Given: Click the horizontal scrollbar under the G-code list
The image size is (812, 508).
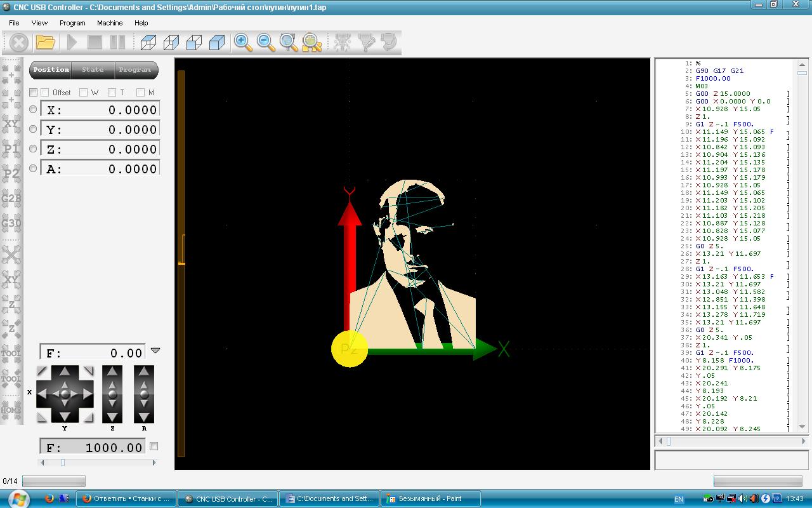Looking at the screenshot, I should tap(732, 440).
